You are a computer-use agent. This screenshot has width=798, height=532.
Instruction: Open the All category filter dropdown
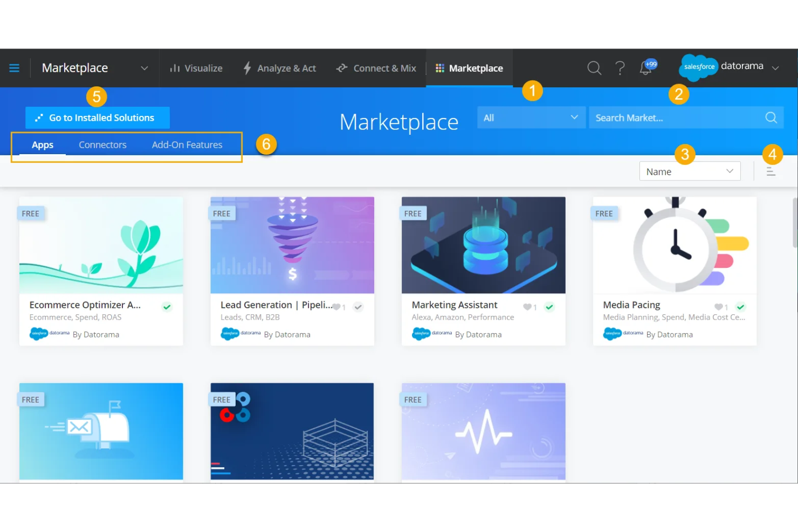[531, 118]
